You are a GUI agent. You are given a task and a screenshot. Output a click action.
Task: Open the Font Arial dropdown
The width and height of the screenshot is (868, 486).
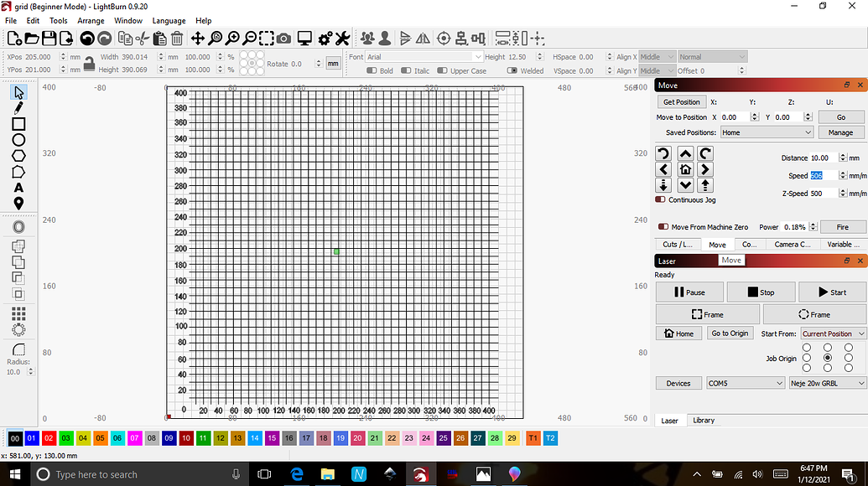click(424, 56)
